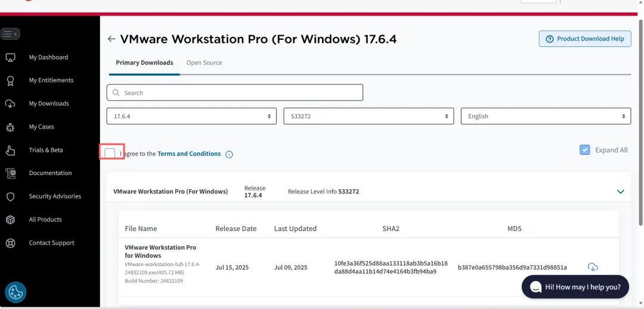The width and height of the screenshot is (644, 309).
Task: Open the Terms and Conditions link
Action: coord(189,154)
